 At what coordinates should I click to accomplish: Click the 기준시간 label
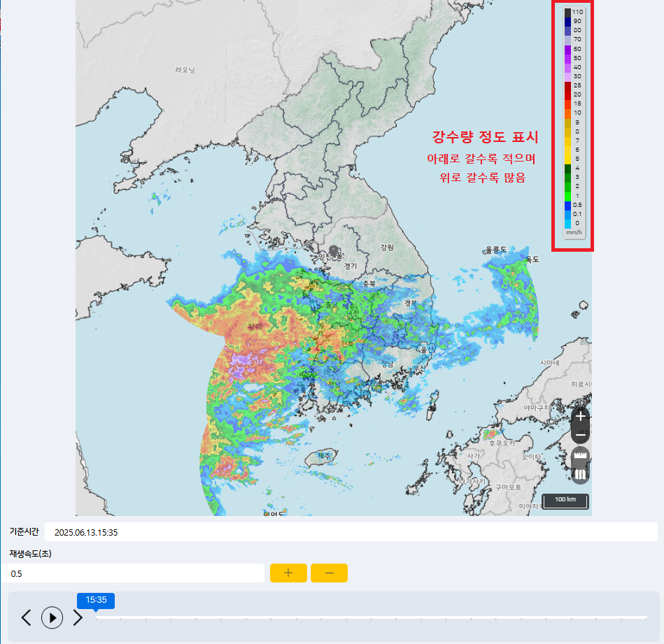click(x=24, y=531)
